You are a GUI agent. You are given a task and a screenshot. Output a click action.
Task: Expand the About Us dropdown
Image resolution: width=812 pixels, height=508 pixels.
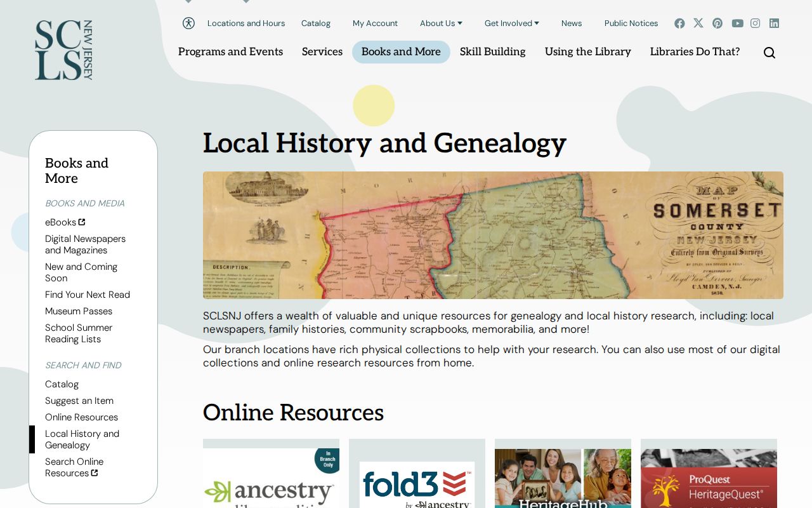click(441, 23)
